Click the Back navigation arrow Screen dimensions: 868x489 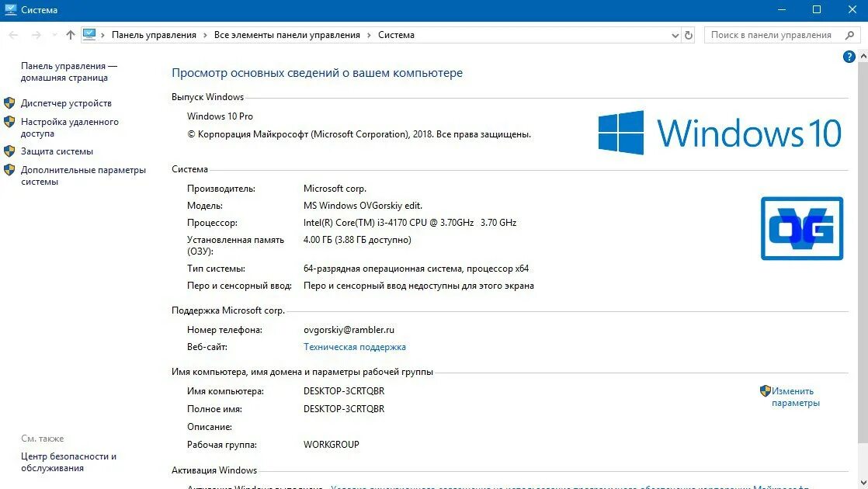(x=13, y=35)
